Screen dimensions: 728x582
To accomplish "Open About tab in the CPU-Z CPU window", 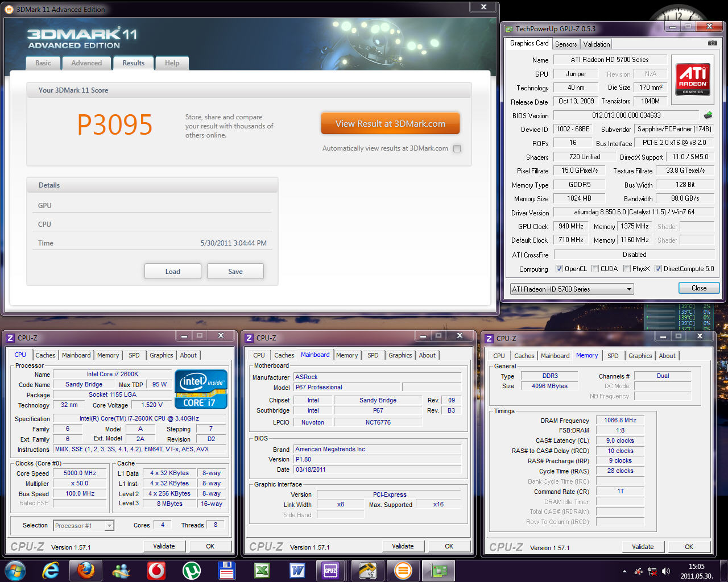I will point(188,355).
